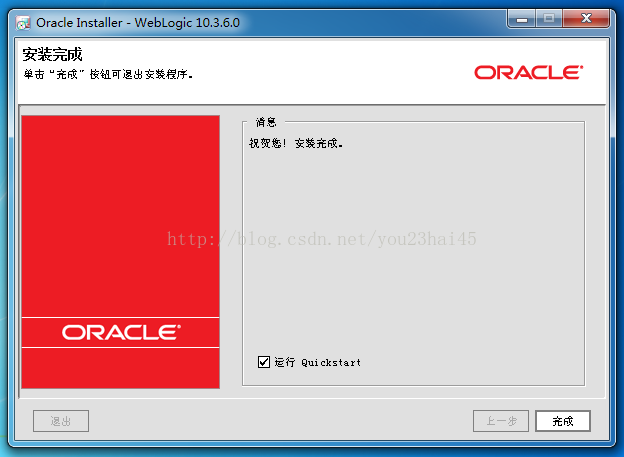Click the 安装完成 heading text

(x=52, y=55)
